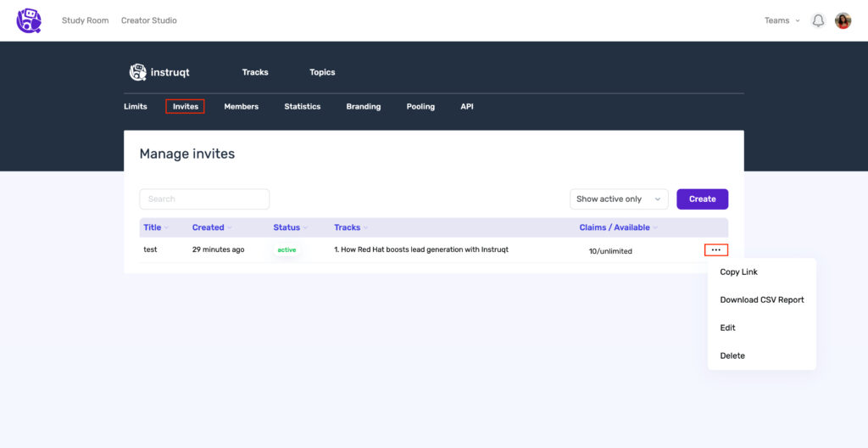This screenshot has height=448, width=868.
Task: Click the active status badge
Action: click(x=287, y=250)
